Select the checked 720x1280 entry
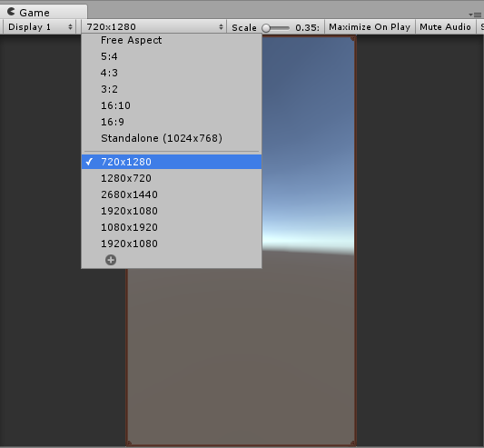The image size is (484, 448). 172,162
